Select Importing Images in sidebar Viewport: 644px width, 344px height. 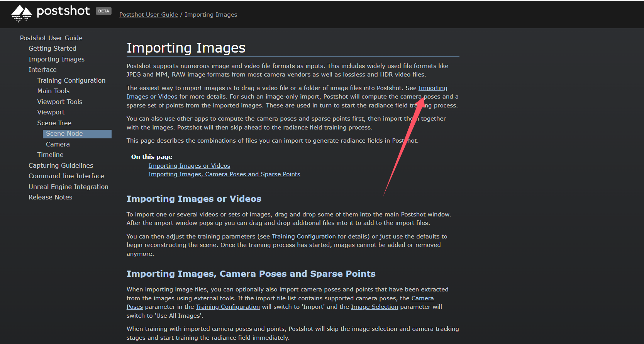click(x=56, y=59)
